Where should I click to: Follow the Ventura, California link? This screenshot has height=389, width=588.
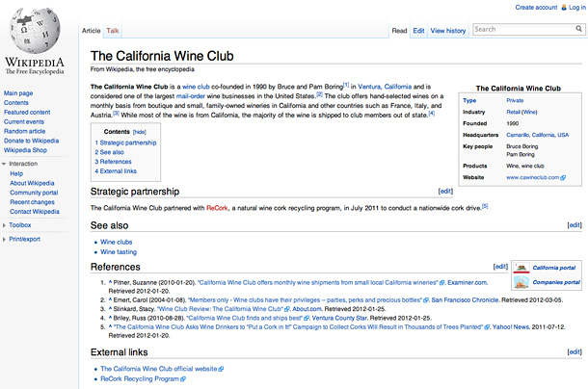[385, 87]
